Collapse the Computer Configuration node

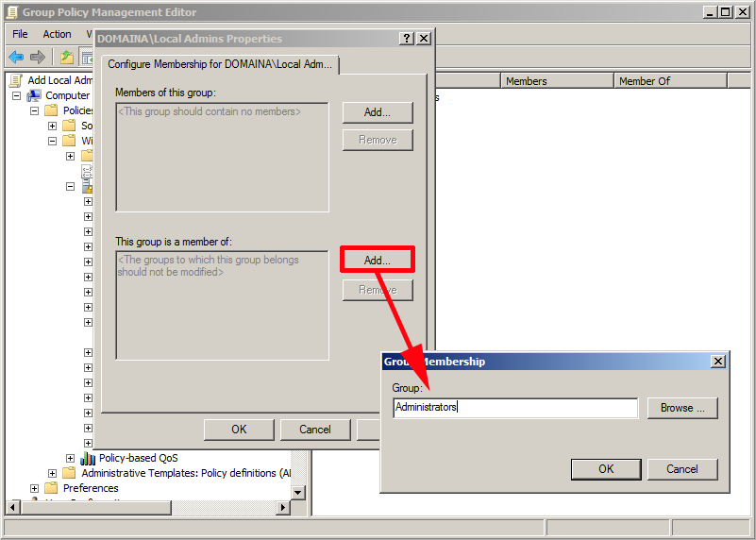point(16,95)
